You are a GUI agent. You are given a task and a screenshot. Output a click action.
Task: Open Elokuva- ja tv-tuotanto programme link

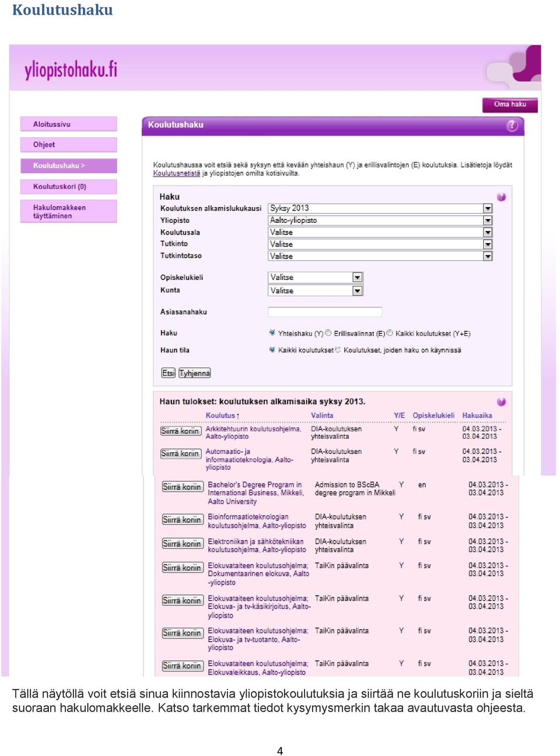pyautogui.click(x=258, y=639)
